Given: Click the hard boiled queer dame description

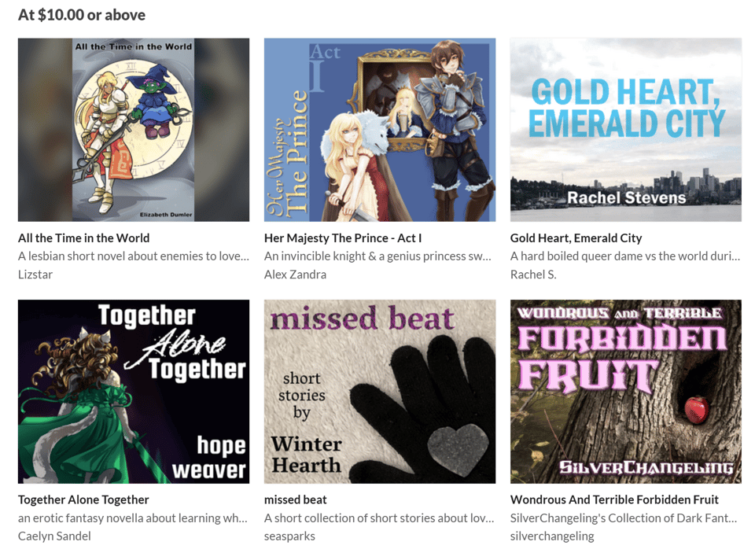Looking at the screenshot, I should pyautogui.click(x=625, y=256).
